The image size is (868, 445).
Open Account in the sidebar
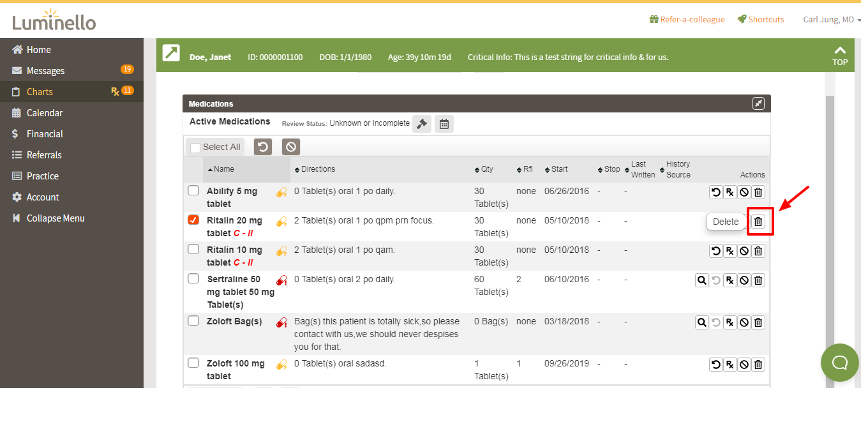[x=71, y=197]
